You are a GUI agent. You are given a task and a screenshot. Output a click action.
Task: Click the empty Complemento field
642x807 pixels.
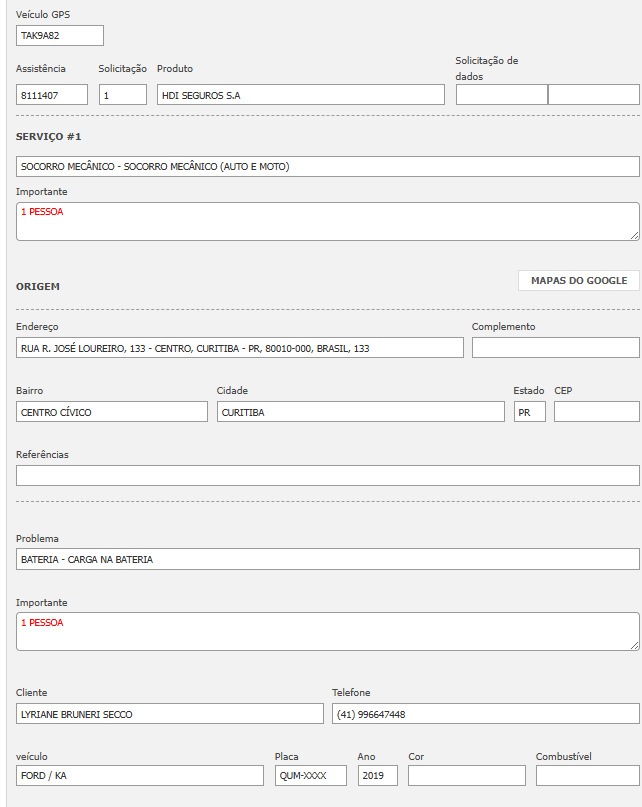(x=555, y=348)
